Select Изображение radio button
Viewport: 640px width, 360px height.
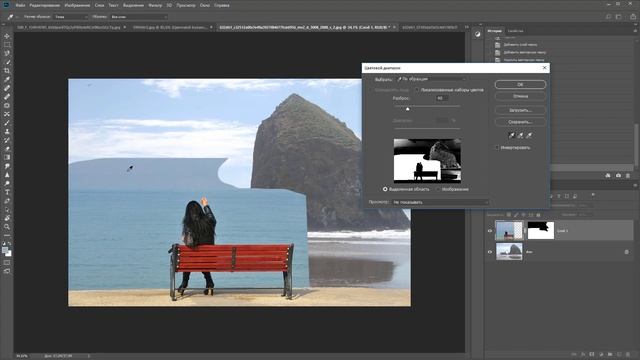click(438, 189)
